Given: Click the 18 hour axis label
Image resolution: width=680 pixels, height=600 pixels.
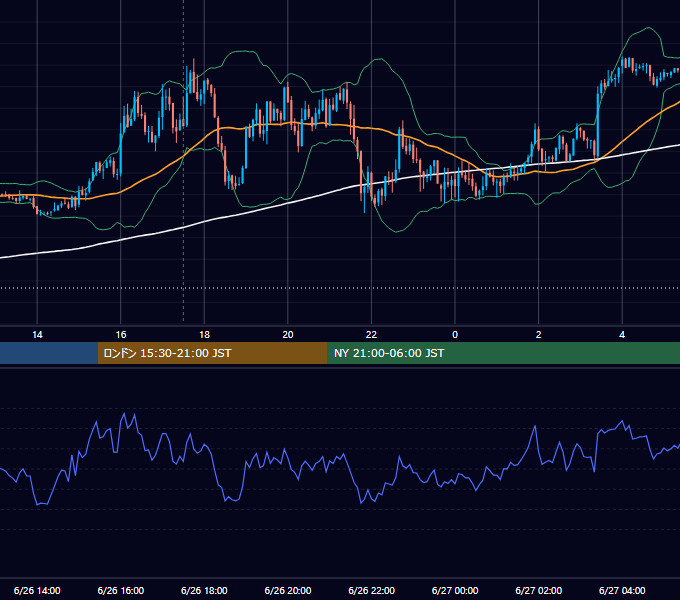Looking at the screenshot, I should [204, 335].
